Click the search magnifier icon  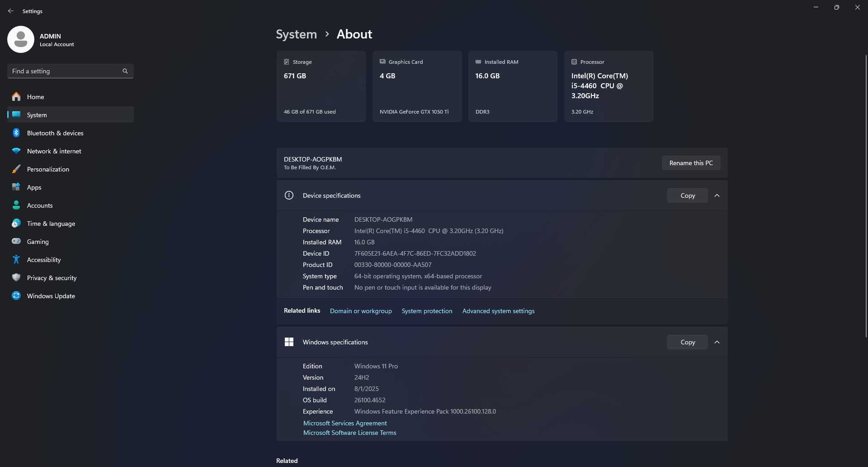point(125,71)
